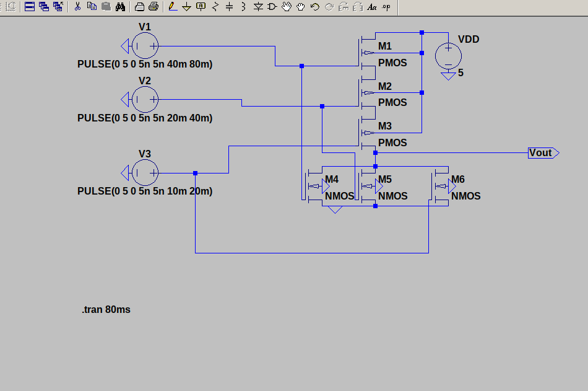Viewport: 588px width, 391px height.
Task: Select the Resistor placement tool
Action: pos(215,7)
